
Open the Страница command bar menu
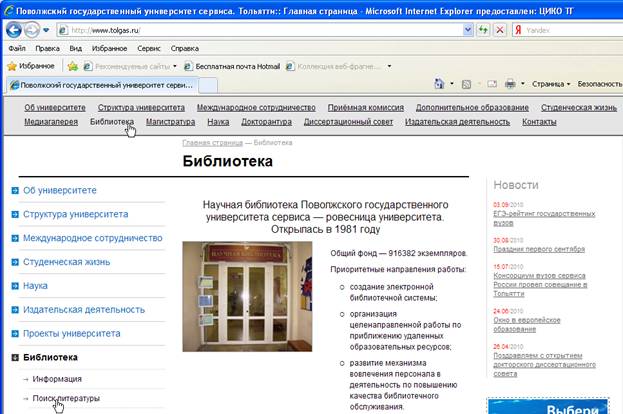coord(551,84)
